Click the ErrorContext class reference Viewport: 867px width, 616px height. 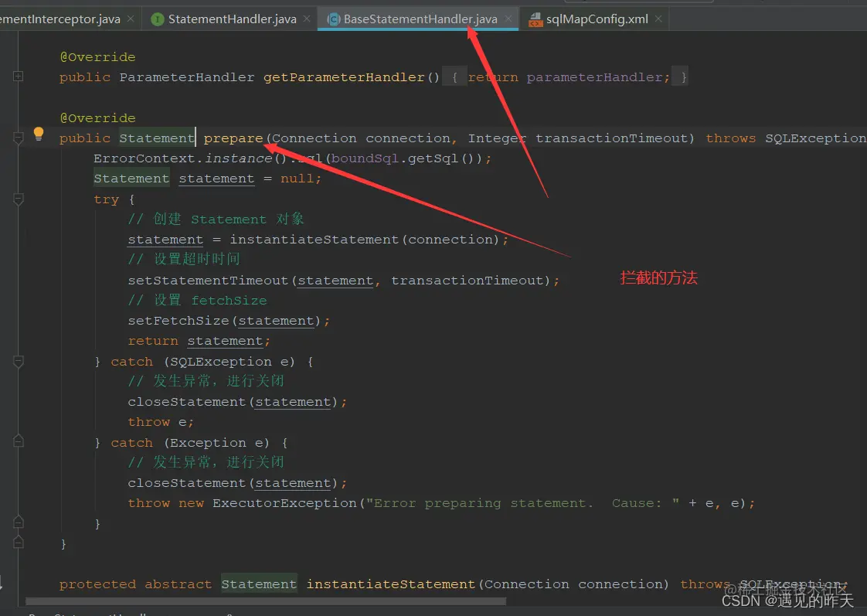click(144, 158)
